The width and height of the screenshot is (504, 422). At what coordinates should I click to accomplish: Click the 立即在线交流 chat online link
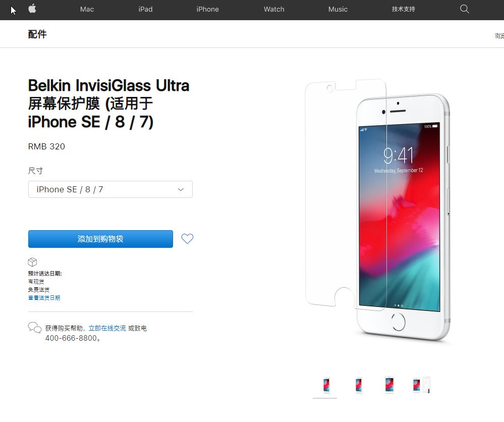107,328
